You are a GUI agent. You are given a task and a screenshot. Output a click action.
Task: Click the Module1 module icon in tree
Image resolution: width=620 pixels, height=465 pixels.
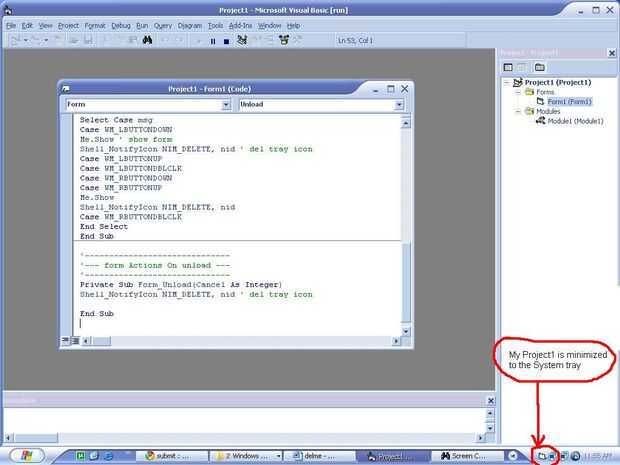541,121
